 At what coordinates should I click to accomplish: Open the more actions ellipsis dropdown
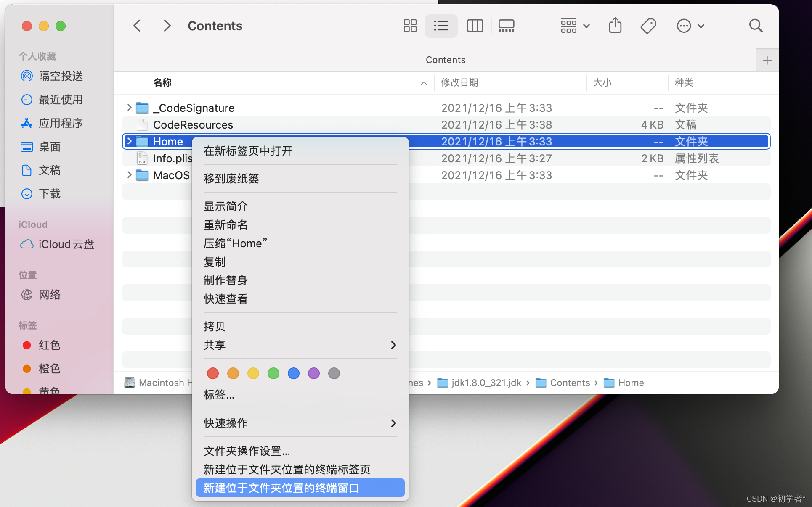point(690,26)
